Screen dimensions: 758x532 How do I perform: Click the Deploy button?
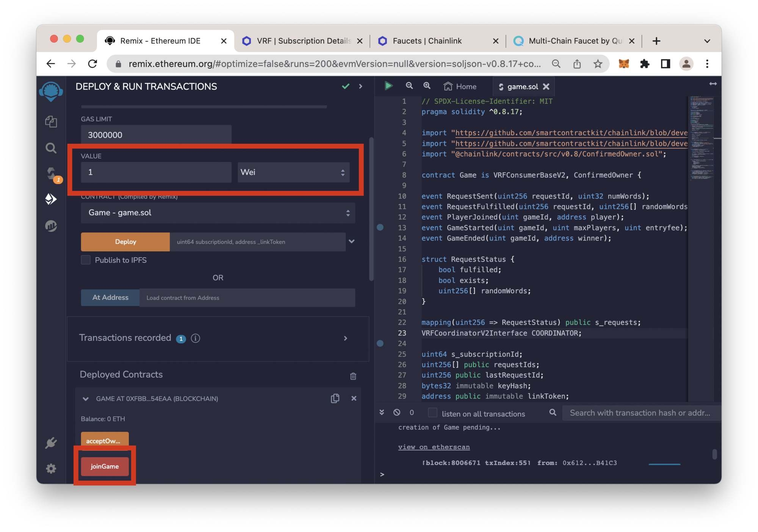coord(125,242)
